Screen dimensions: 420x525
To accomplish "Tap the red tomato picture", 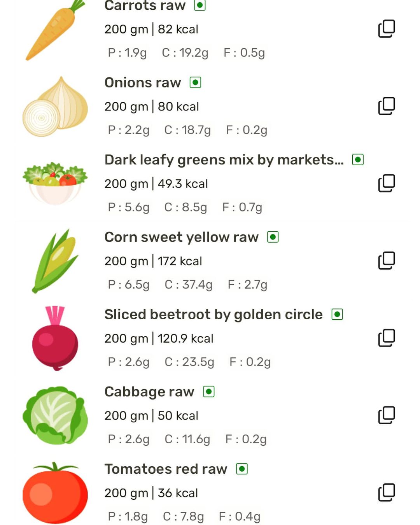I will 55,493.
